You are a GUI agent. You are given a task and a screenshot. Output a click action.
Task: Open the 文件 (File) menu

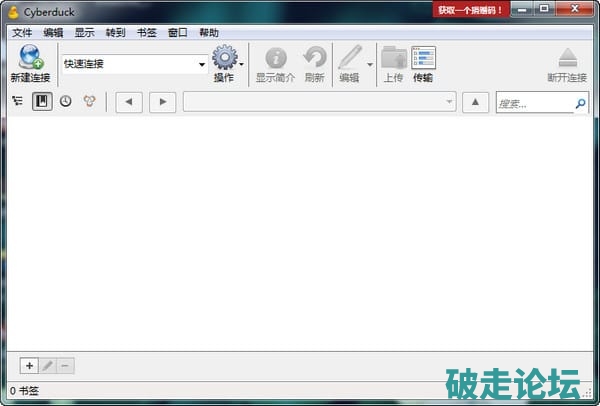(x=22, y=32)
